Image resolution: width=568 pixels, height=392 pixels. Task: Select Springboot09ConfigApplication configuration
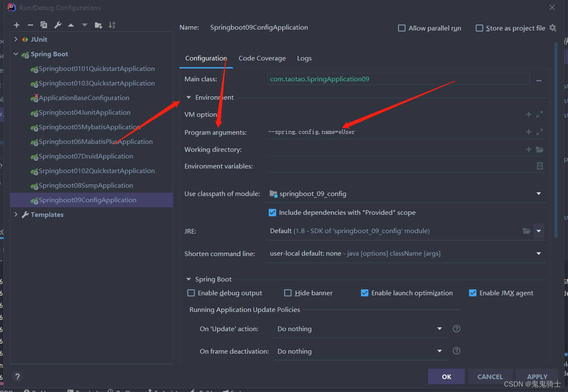click(x=92, y=200)
